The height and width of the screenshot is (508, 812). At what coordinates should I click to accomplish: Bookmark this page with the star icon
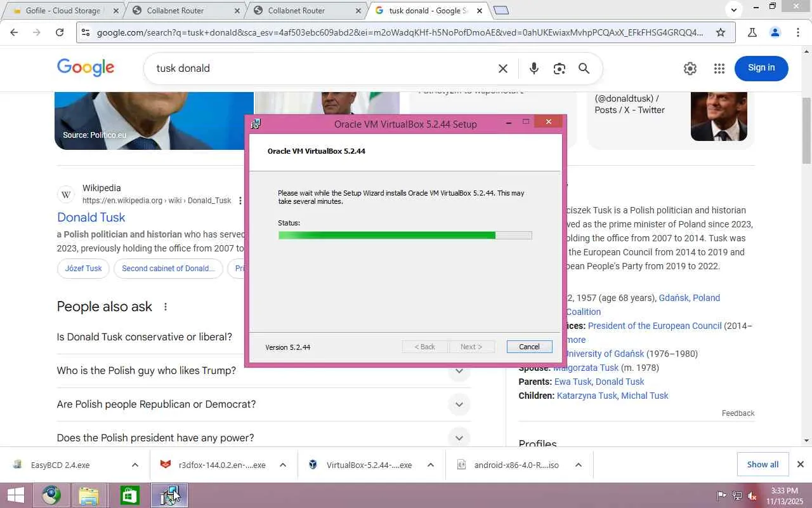point(721,32)
